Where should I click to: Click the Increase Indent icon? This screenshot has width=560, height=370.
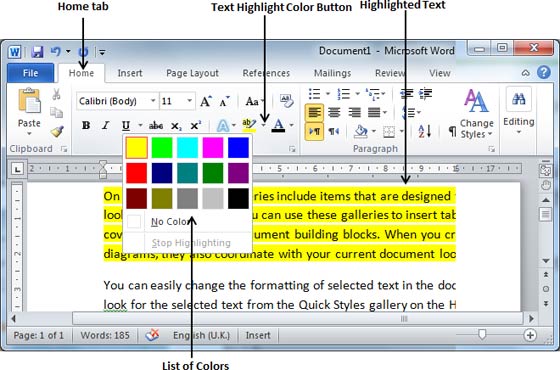pyautogui.click(x=426, y=94)
